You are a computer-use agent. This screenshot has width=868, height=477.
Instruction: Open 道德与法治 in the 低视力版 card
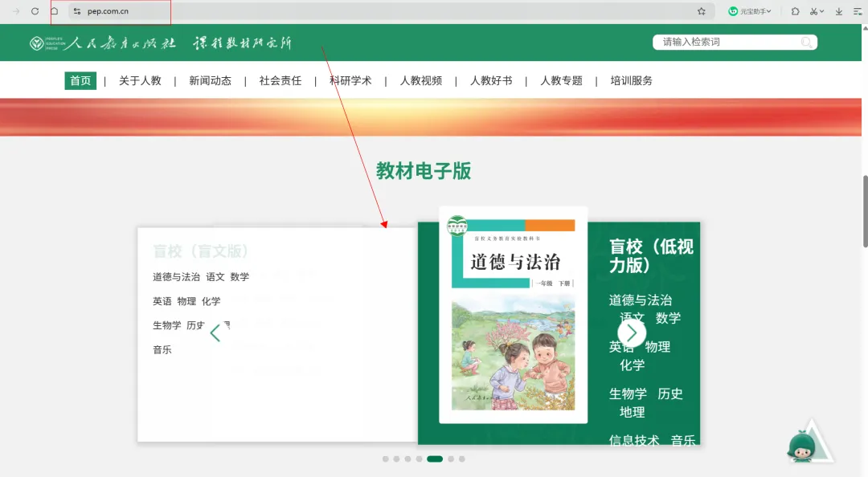click(641, 300)
